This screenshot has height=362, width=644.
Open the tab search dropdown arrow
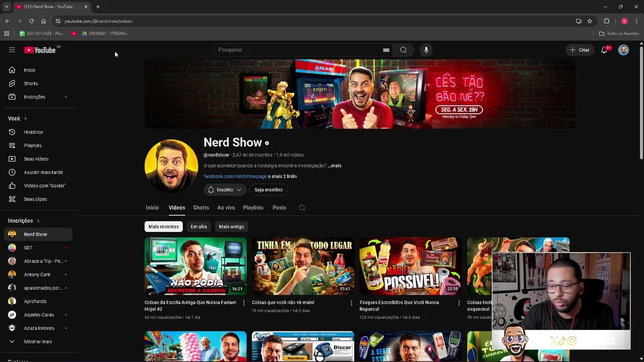(x=7, y=7)
